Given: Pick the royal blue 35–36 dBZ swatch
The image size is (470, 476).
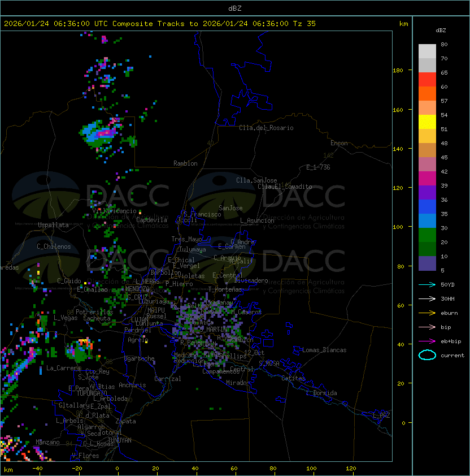Looking at the screenshot, I should (x=427, y=207).
